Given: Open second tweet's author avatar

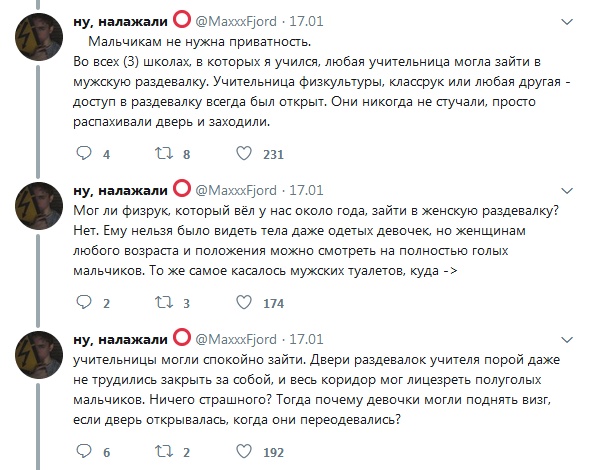Looking at the screenshot, I should point(39,206).
